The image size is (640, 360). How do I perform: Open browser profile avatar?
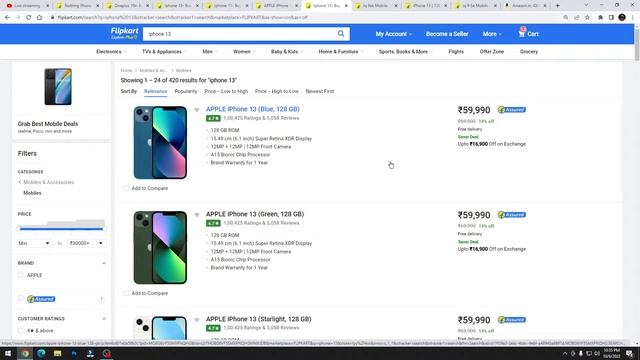click(x=622, y=18)
